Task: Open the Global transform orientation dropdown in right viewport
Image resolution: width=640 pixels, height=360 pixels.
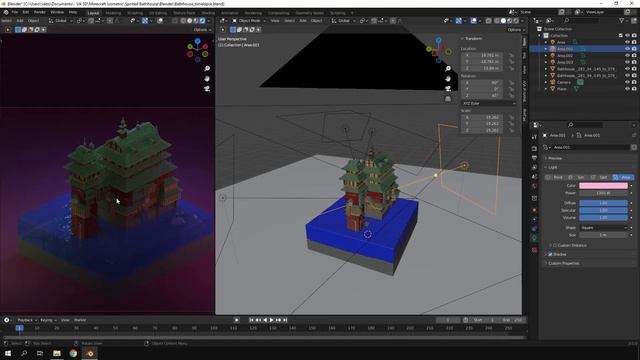Action: 343,20
